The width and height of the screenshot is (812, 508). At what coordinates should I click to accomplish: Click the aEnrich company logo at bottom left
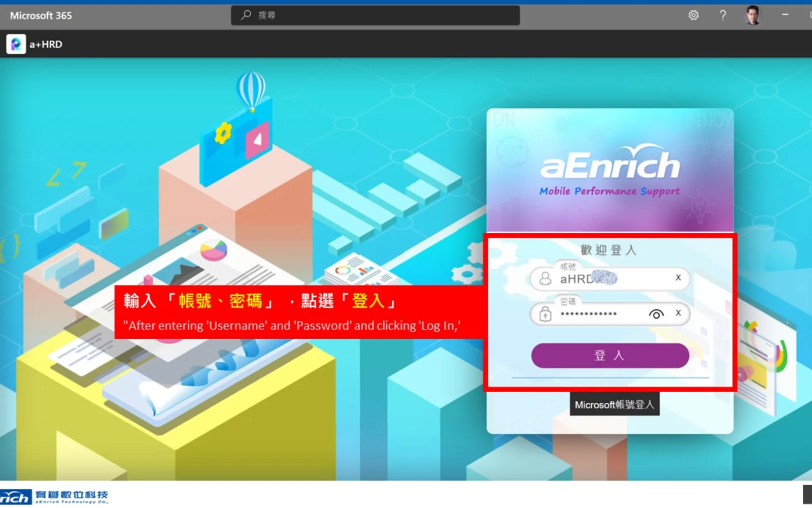pyautogui.click(x=54, y=496)
